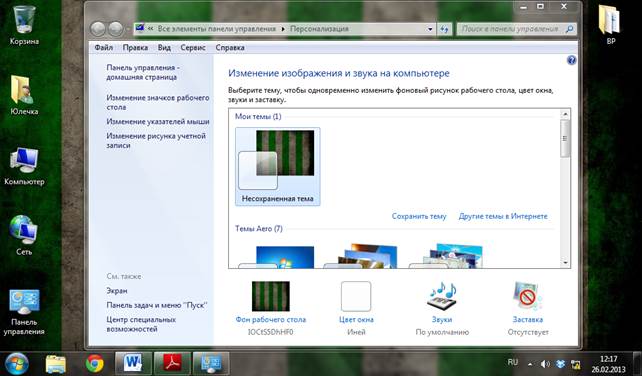Go to Панель управления домашняя страница
Screen dimensions: 642x376
[x=142, y=72]
